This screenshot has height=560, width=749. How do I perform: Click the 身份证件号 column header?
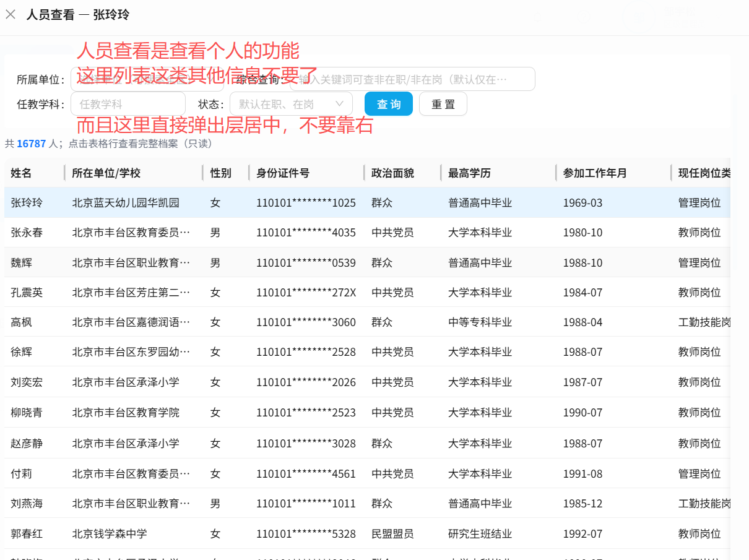283,173
